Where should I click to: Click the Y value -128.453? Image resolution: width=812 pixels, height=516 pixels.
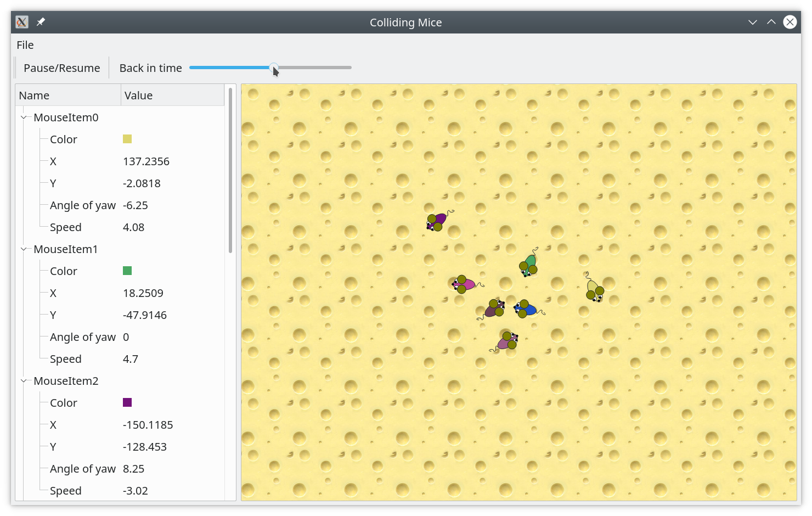point(145,447)
